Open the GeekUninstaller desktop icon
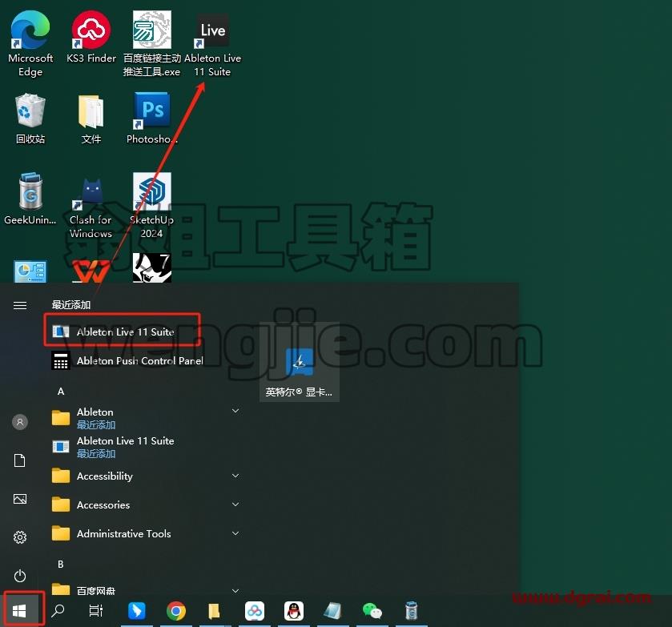Screen dimensions: 672x627 pyautogui.click(x=30, y=199)
